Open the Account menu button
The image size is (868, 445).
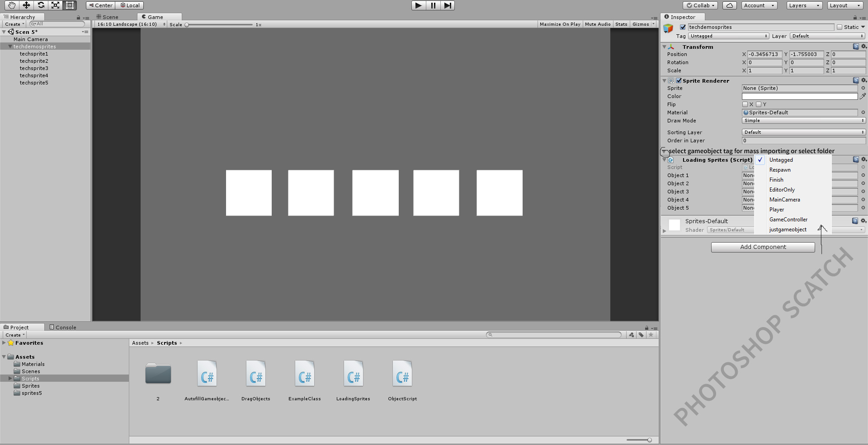pos(759,5)
